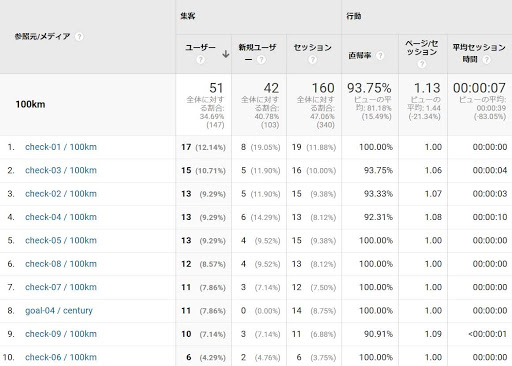Screen dimensions: 512x366
Task: Click overall bounce rate 93.75% in summary
Action: point(369,88)
